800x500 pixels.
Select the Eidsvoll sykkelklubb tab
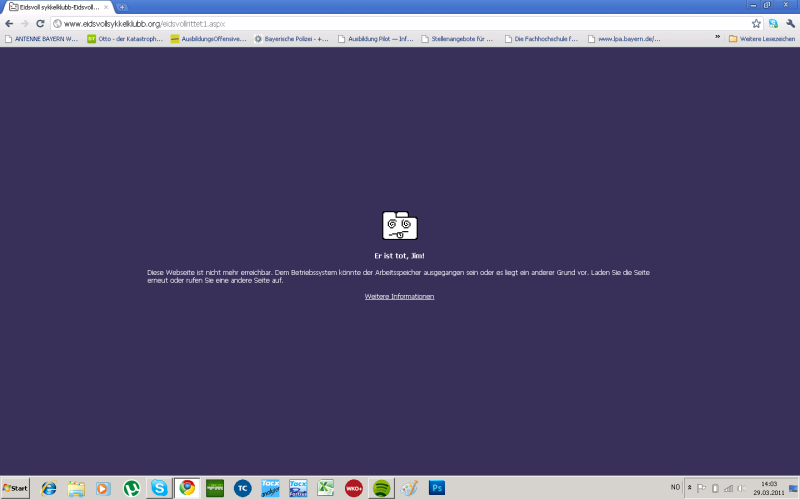[x=58, y=7]
